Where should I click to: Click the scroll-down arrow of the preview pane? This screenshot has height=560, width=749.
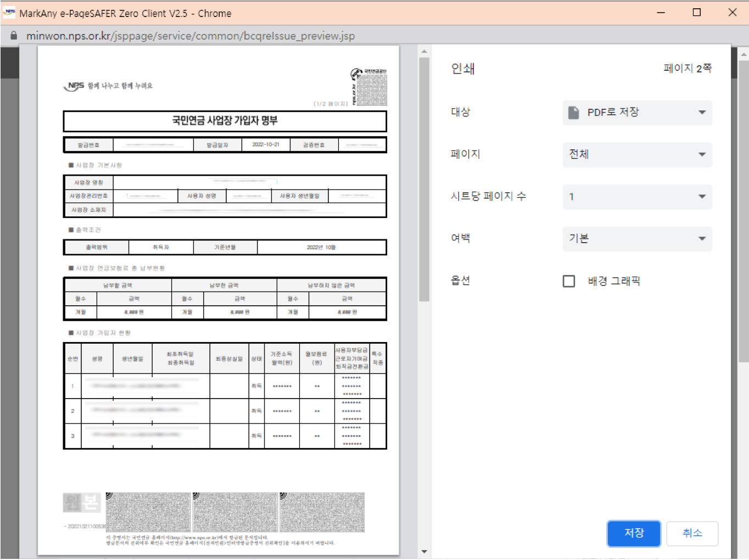point(424,551)
